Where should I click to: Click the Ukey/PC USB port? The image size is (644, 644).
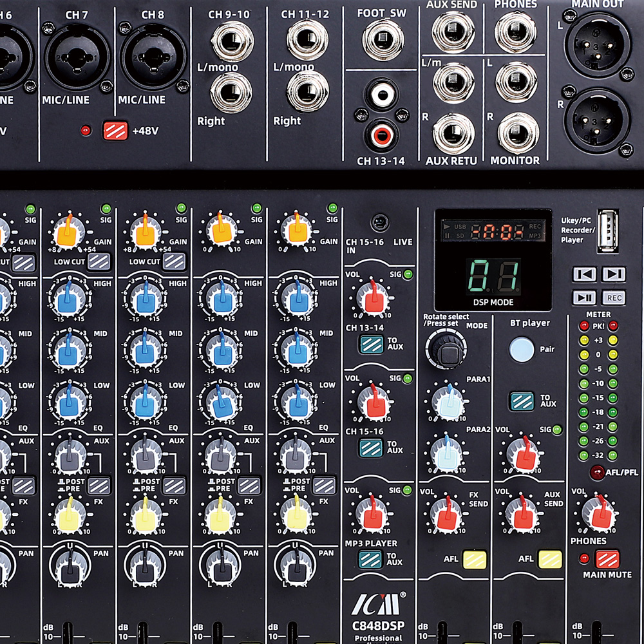[x=607, y=231]
